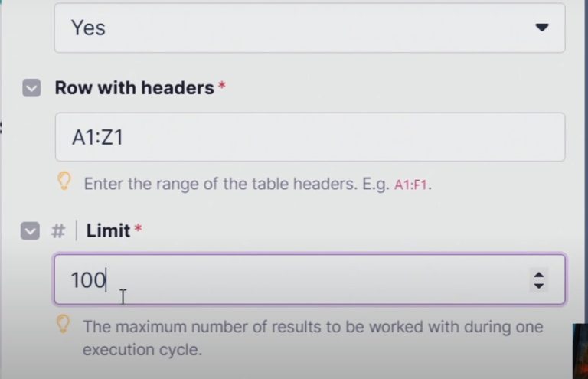Increase Limit with the up stepper arrow

[x=539, y=274]
